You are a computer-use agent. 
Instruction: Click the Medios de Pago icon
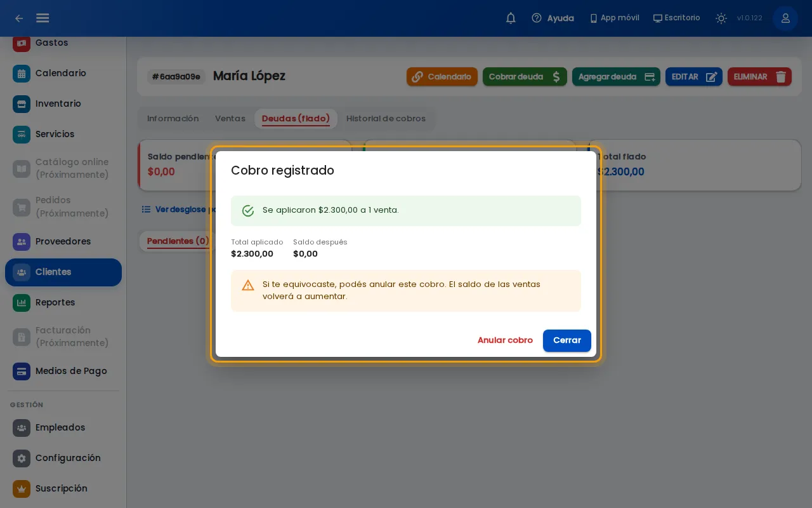pyautogui.click(x=22, y=371)
